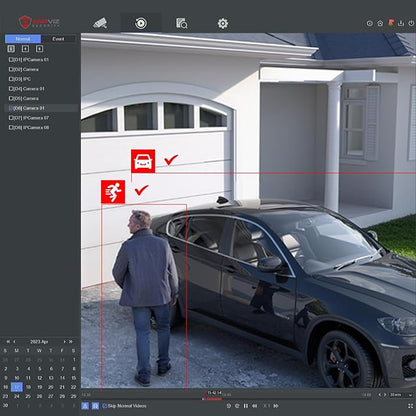Go to previous year in calendar
The height and width of the screenshot is (416, 416).
(8, 342)
